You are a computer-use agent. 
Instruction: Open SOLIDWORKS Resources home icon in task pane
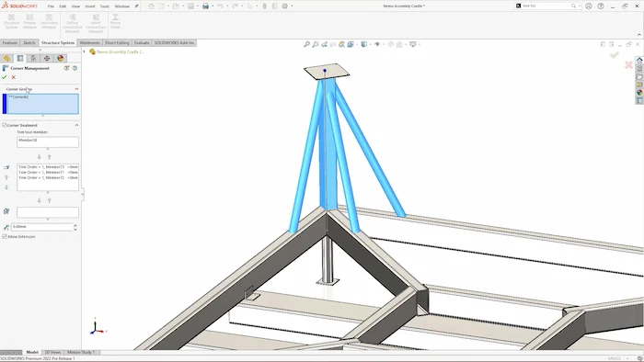[639, 60]
